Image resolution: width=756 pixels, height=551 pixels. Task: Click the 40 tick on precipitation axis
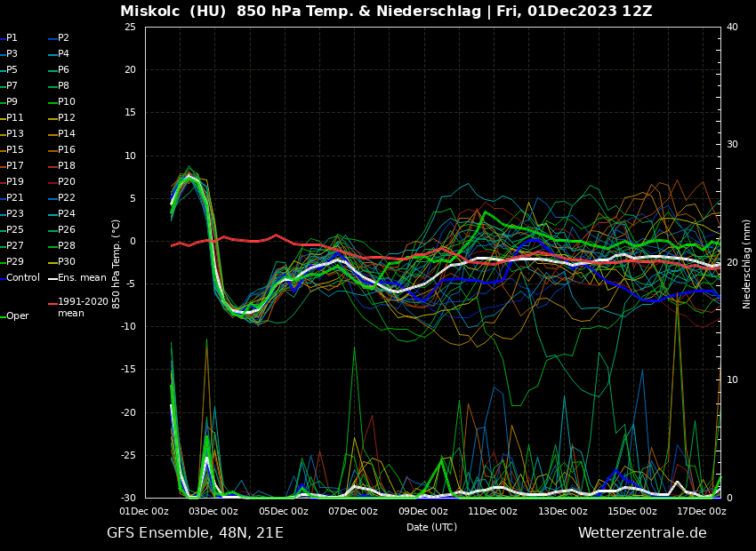732,27
